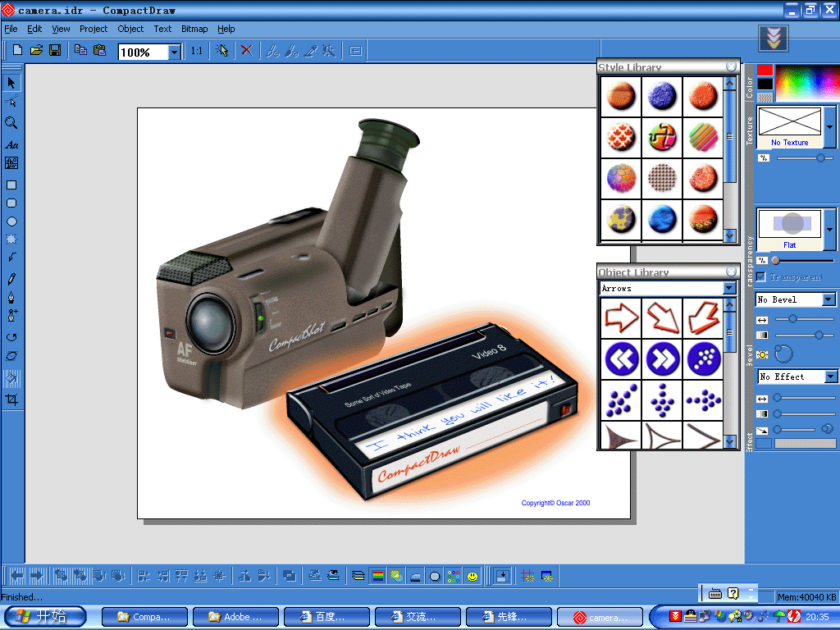
Task: Select the arrow pointer tool
Action: point(11,83)
